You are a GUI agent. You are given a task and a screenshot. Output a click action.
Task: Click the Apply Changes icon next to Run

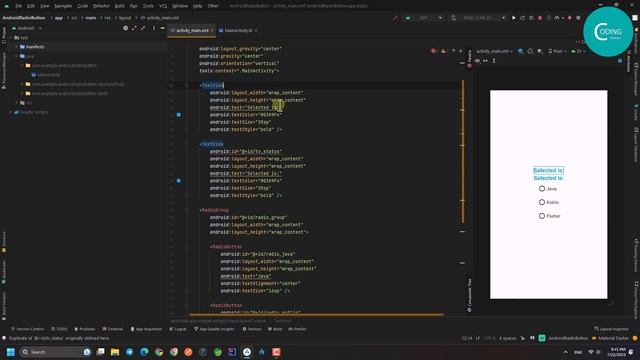click(522, 18)
